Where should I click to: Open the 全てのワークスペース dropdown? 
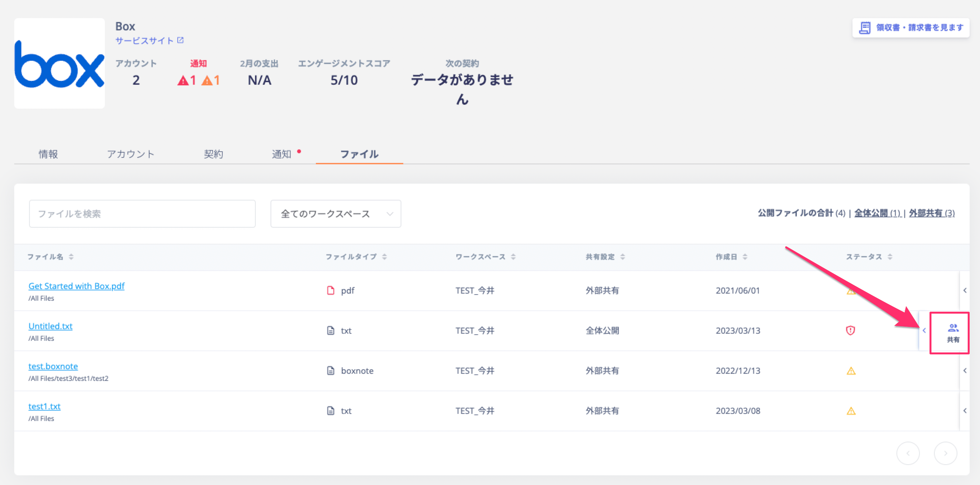click(x=336, y=214)
